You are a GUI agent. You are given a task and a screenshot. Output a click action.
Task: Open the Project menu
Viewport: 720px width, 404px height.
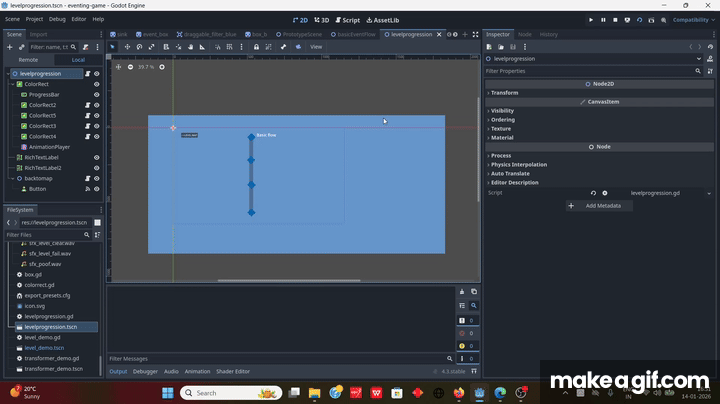34,19
